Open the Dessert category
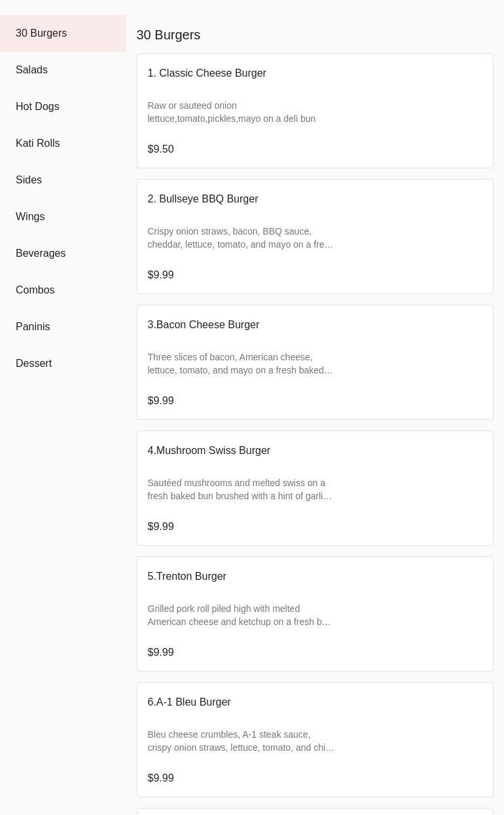Screen dimensions: 504x815 (x=33, y=364)
